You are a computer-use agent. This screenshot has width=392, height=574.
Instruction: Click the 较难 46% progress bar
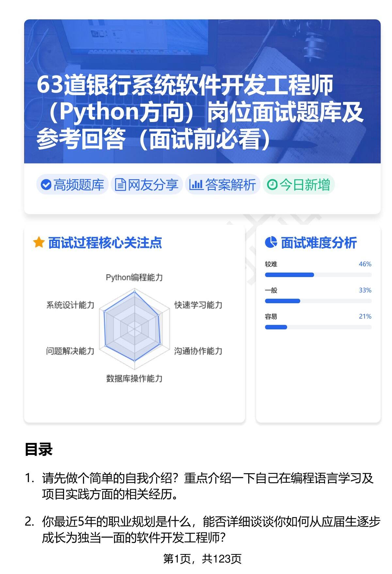pyautogui.click(x=318, y=275)
